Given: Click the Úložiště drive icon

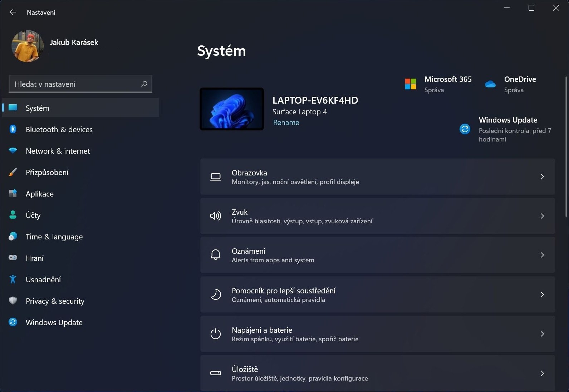Looking at the screenshot, I should [216, 373].
